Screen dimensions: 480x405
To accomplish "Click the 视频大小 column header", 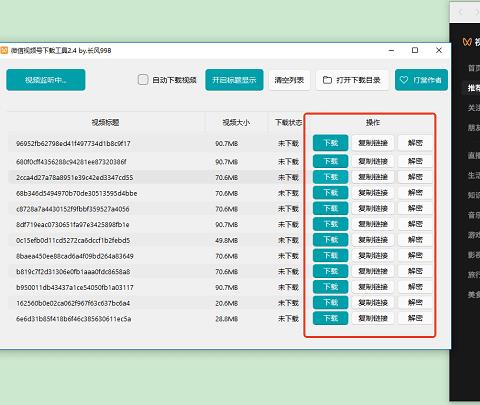I will [236, 123].
